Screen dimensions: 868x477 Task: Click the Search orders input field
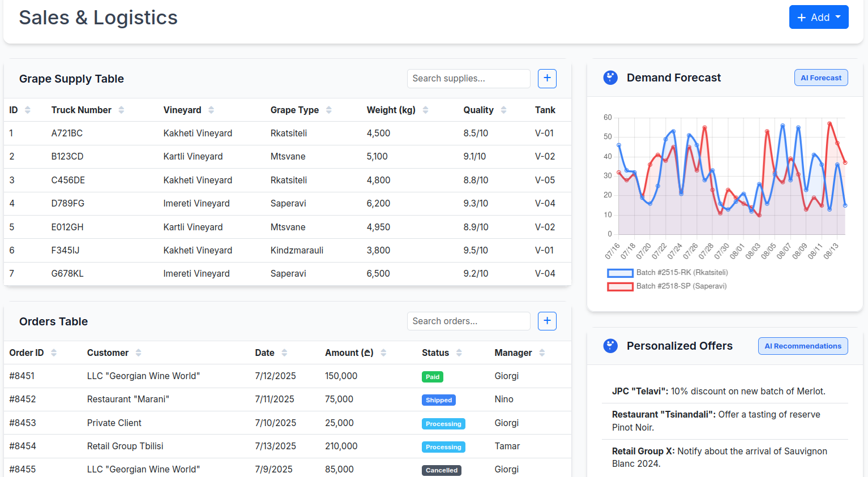coord(468,321)
